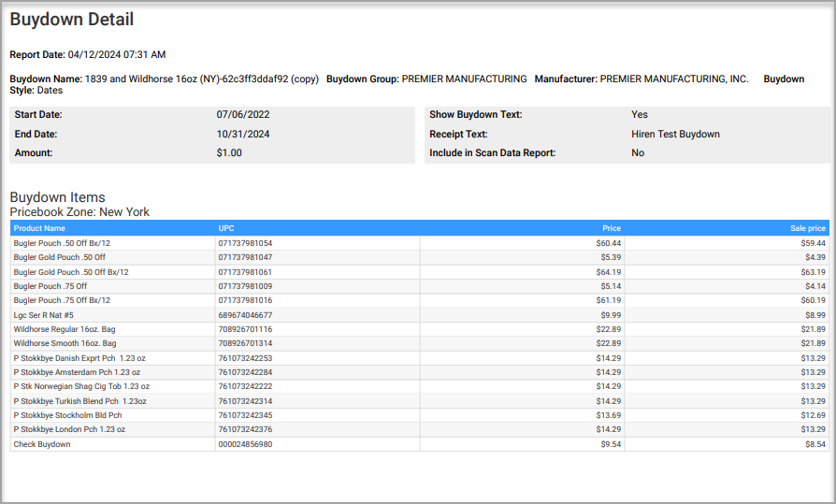Click UPC 000024856980

245,444
